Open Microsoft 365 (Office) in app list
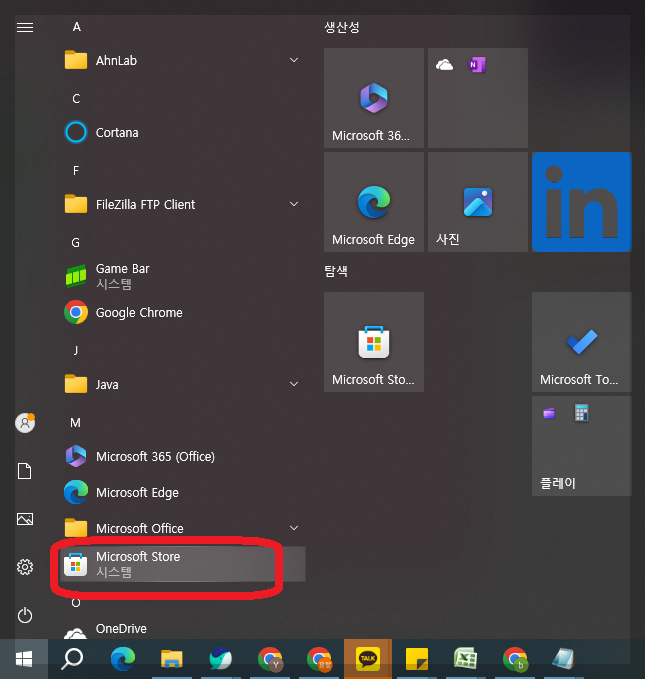Image resolution: width=645 pixels, height=679 pixels. (x=182, y=456)
